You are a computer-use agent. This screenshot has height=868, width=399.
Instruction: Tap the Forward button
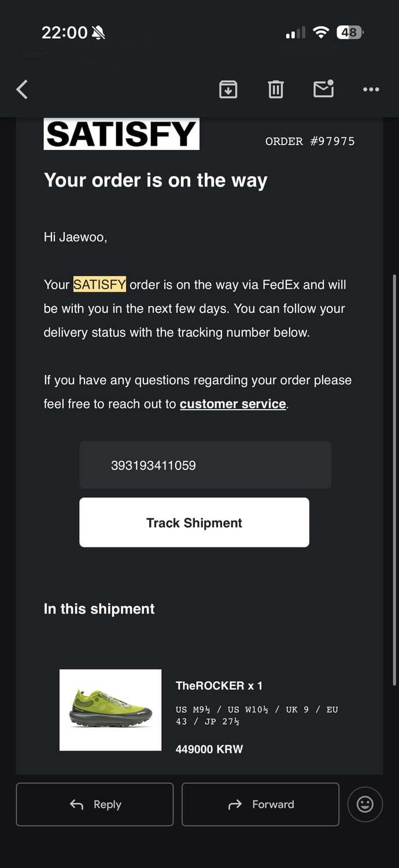260,804
